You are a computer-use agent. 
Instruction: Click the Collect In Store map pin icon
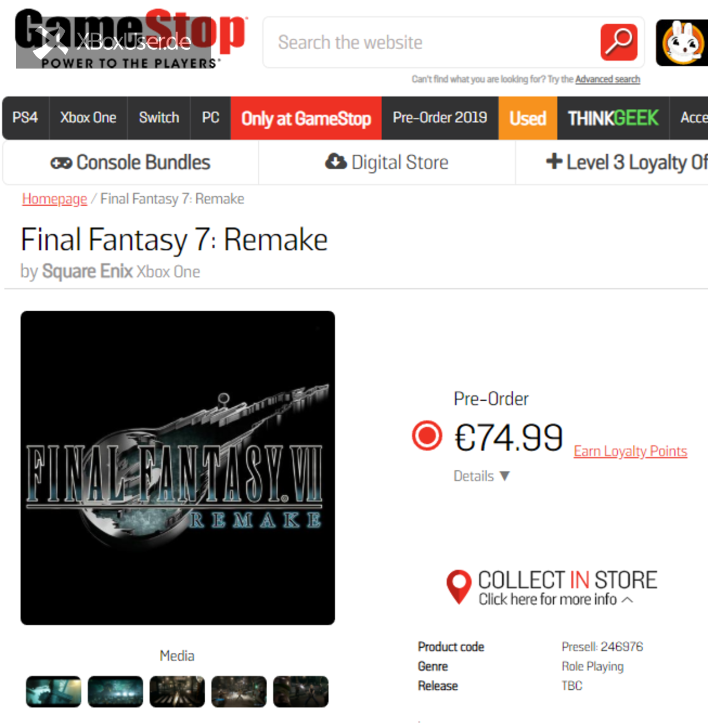tap(459, 587)
